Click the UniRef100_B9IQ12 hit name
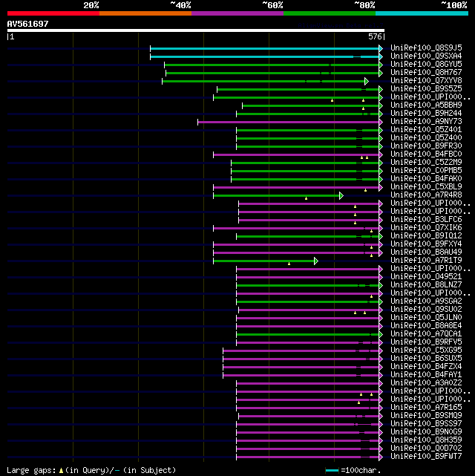The image size is (475, 476). tap(426, 236)
